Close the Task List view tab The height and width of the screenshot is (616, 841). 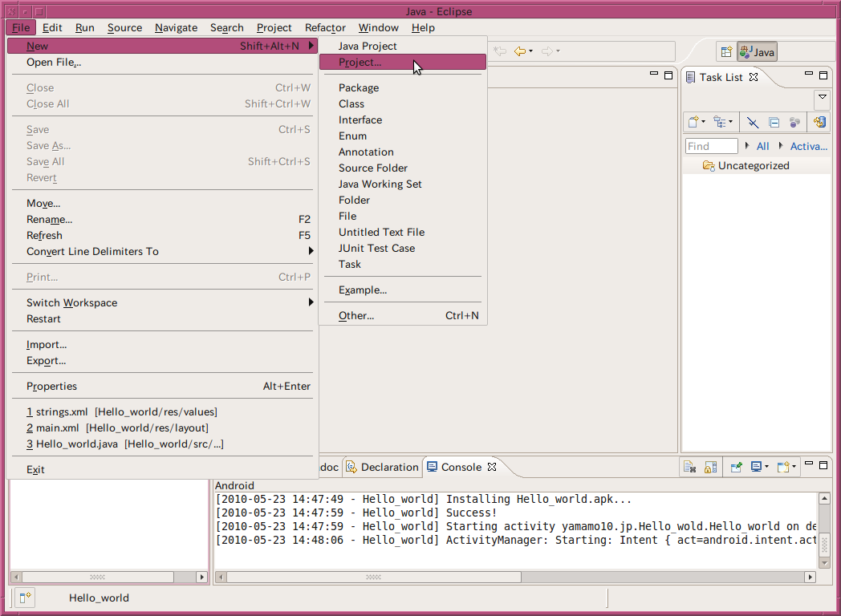coord(754,77)
